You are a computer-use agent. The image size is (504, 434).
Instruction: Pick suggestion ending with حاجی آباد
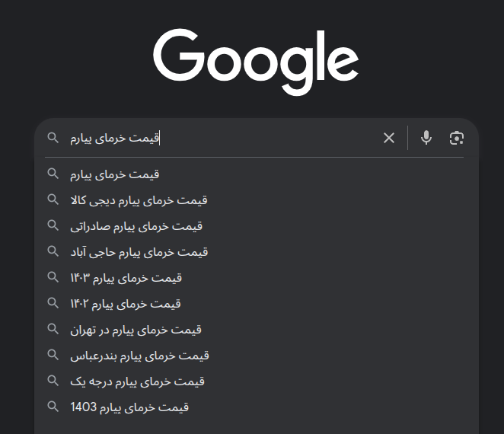(254, 252)
